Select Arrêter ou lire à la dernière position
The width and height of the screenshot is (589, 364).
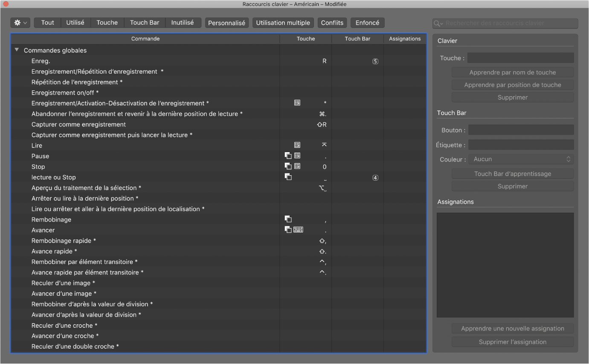pos(218,199)
